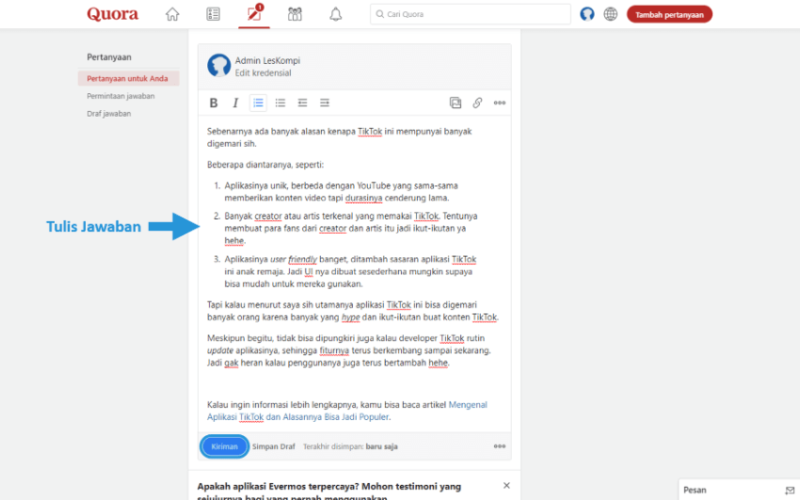Open the Answer pencil tab icon
Image resolution: width=800 pixels, height=500 pixels.
point(254,14)
